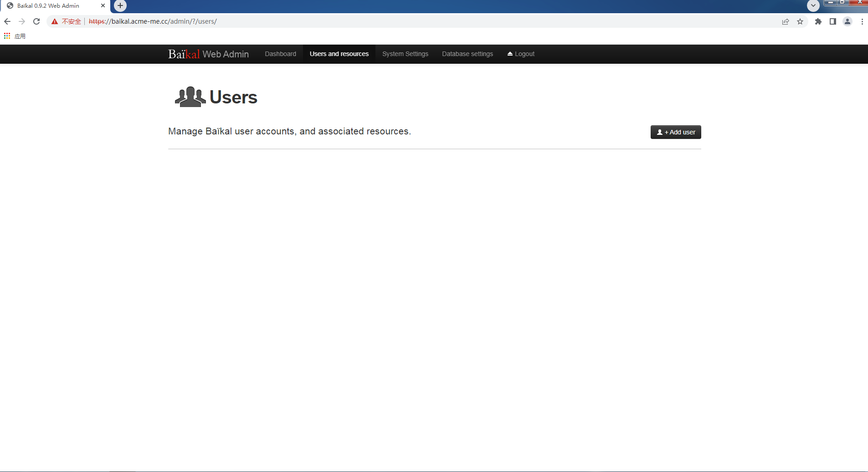
Task: Share this page icon
Action: pyautogui.click(x=786, y=21)
